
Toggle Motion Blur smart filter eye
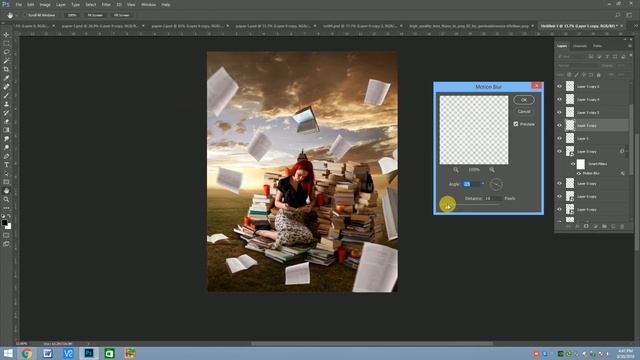point(579,173)
